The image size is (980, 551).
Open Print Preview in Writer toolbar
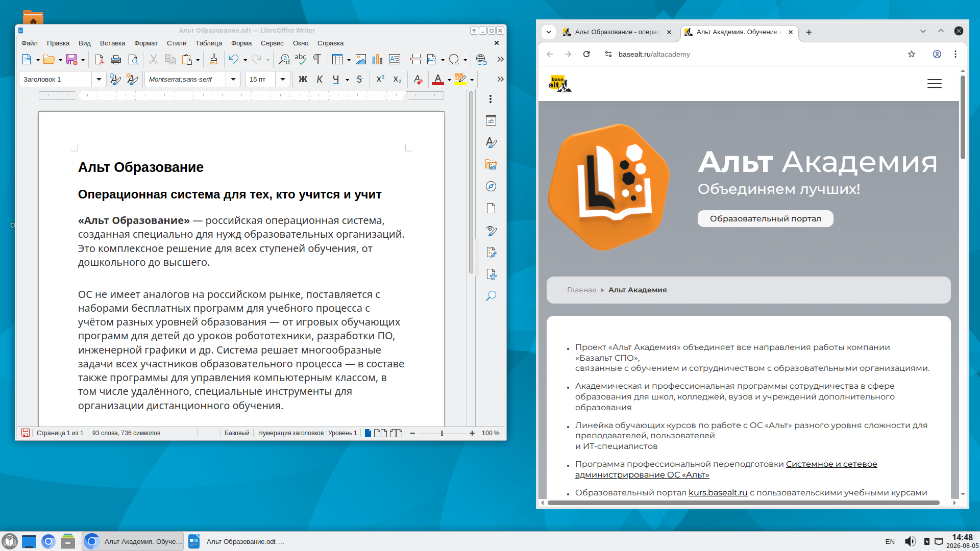133,59
